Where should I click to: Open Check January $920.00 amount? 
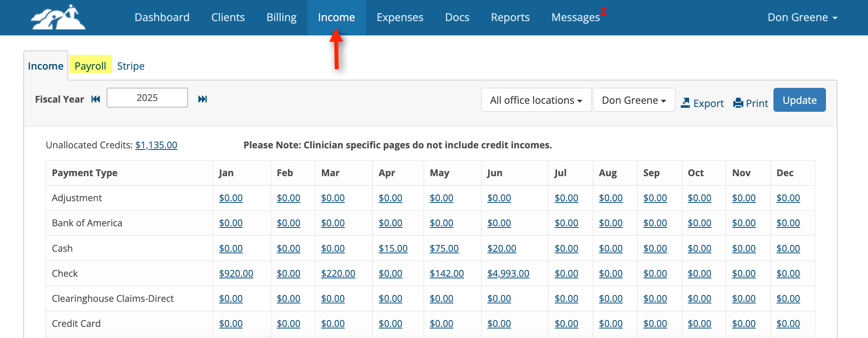click(x=236, y=274)
